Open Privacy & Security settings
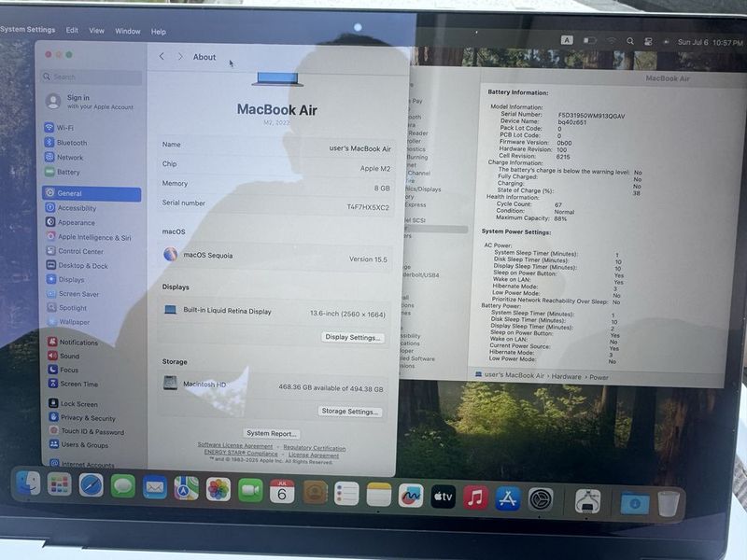The height and width of the screenshot is (560, 747). (x=82, y=417)
